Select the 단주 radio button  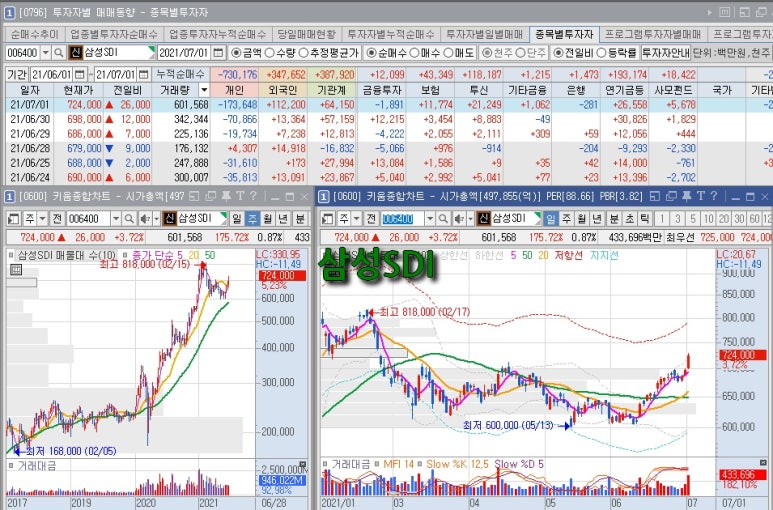pyautogui.click(x=520, y=52)
